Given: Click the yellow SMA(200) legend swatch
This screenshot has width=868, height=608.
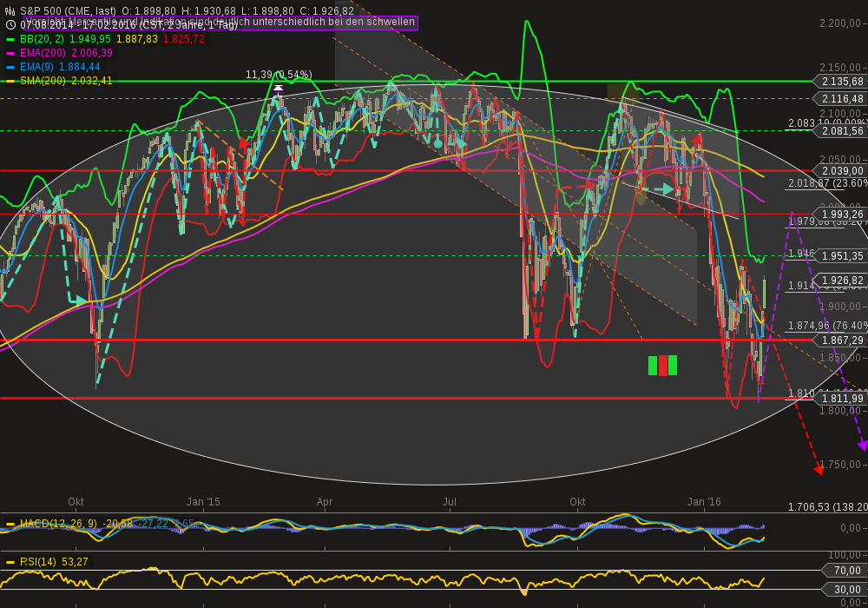Looking at the screenshot, I should (10, 81).
